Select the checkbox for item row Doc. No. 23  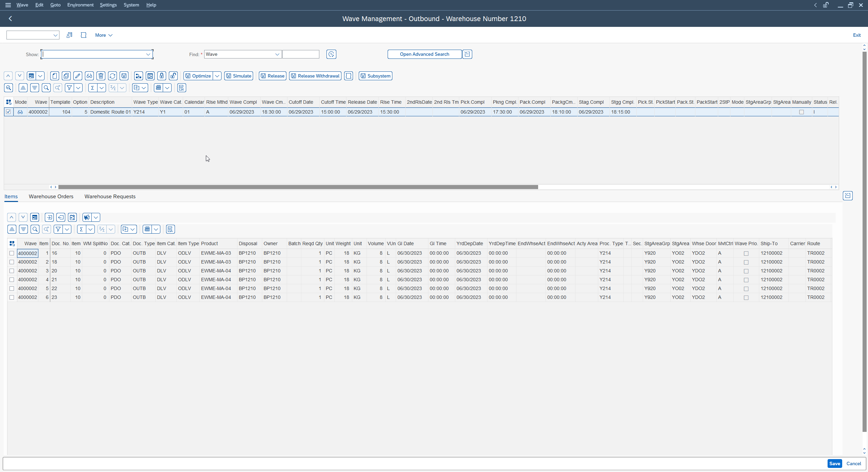pyautogui.click(x=12, y=297)
